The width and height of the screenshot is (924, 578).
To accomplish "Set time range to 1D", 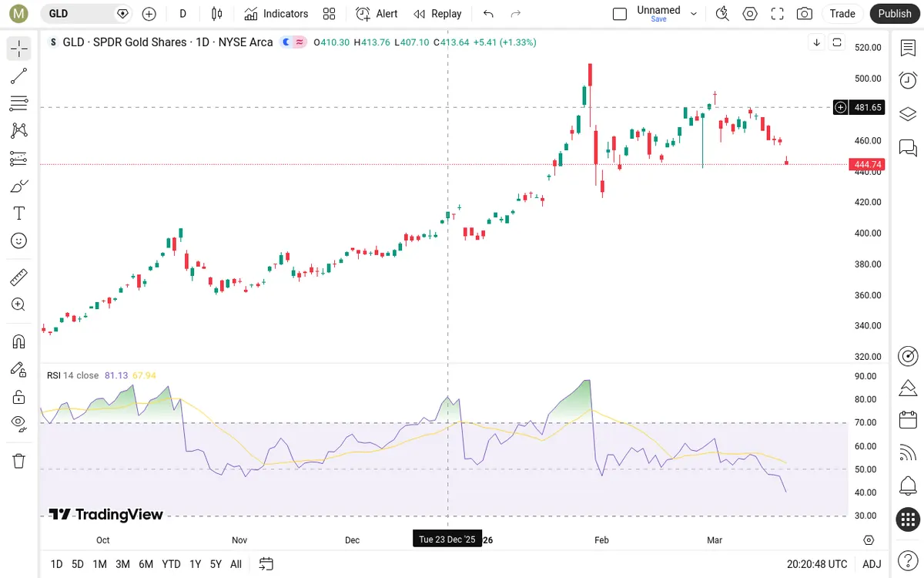I will point(56,564).
